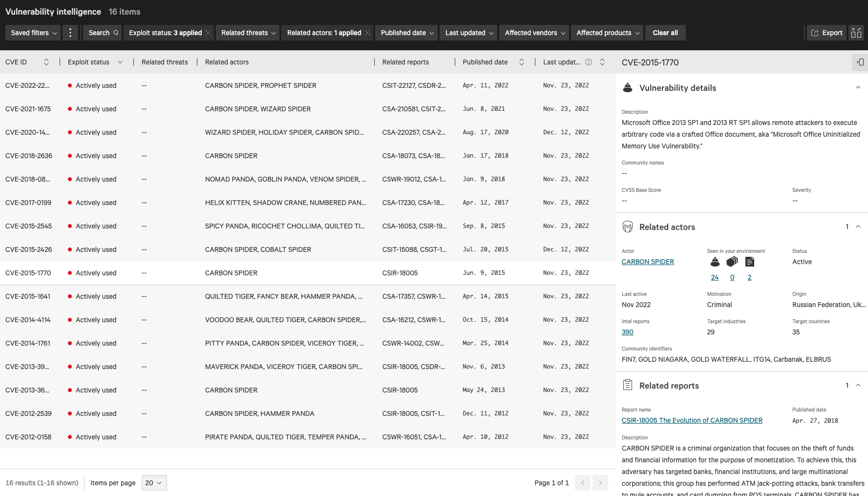Click CARBON SPIDER, COBALT SPIDER actors cell
The image size is (868, 496).
point(258,249)
